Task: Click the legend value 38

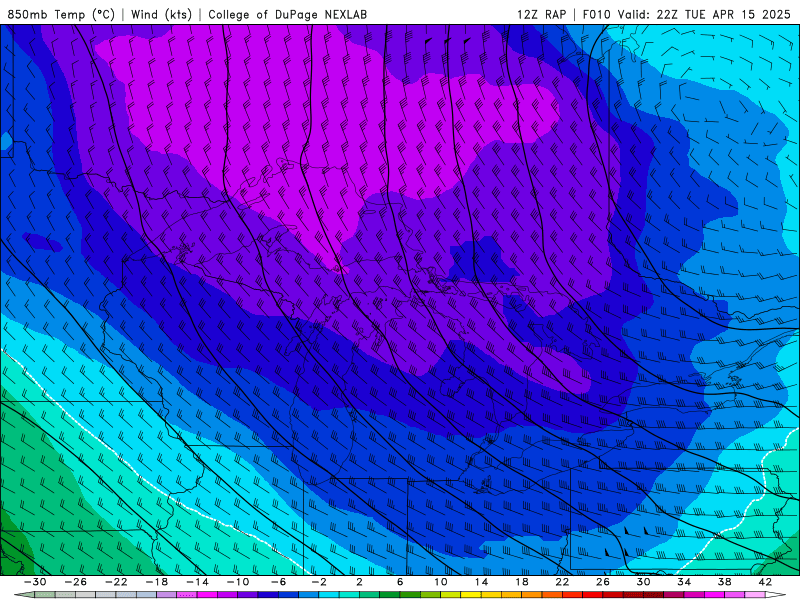Action: click(x=724, y=582)
